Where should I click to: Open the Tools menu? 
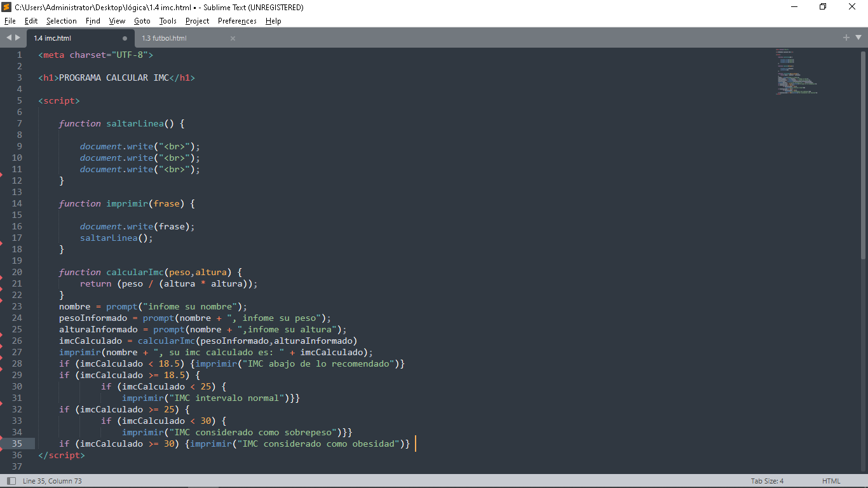(x=168, y=21)
